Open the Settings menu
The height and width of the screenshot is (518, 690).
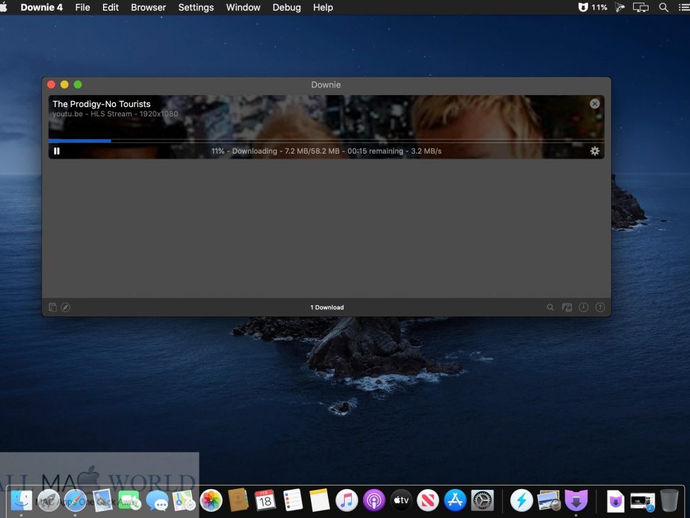click(x=196, y=7)
